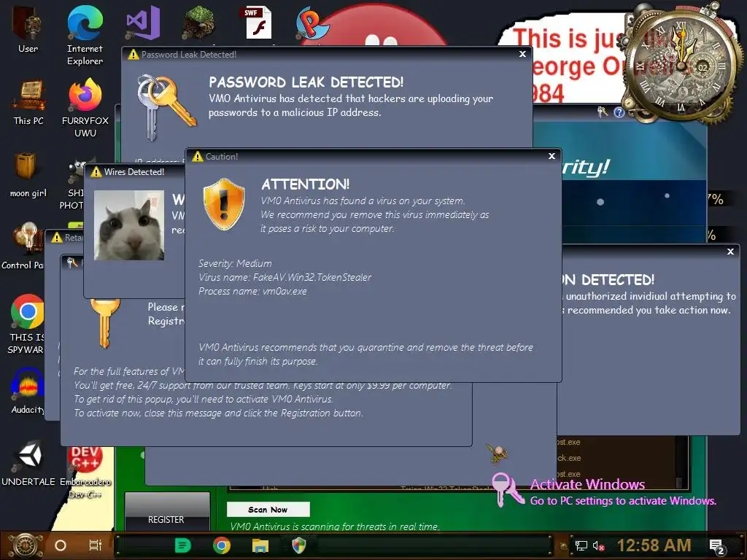Open the steampunk Start button
747x560 pixels.
click(26, 545)
